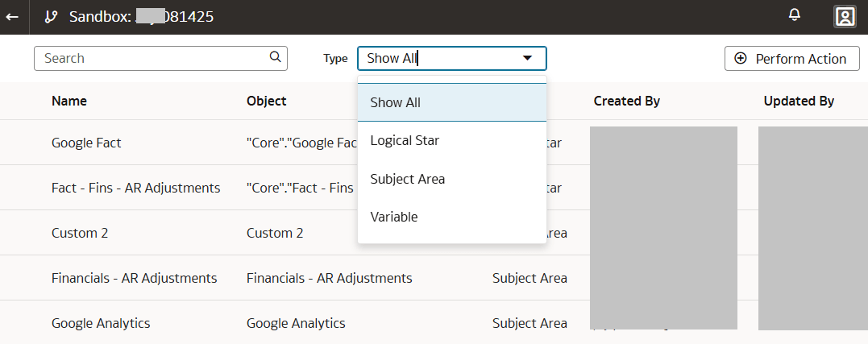Click the sandbox branch icon

52,16
